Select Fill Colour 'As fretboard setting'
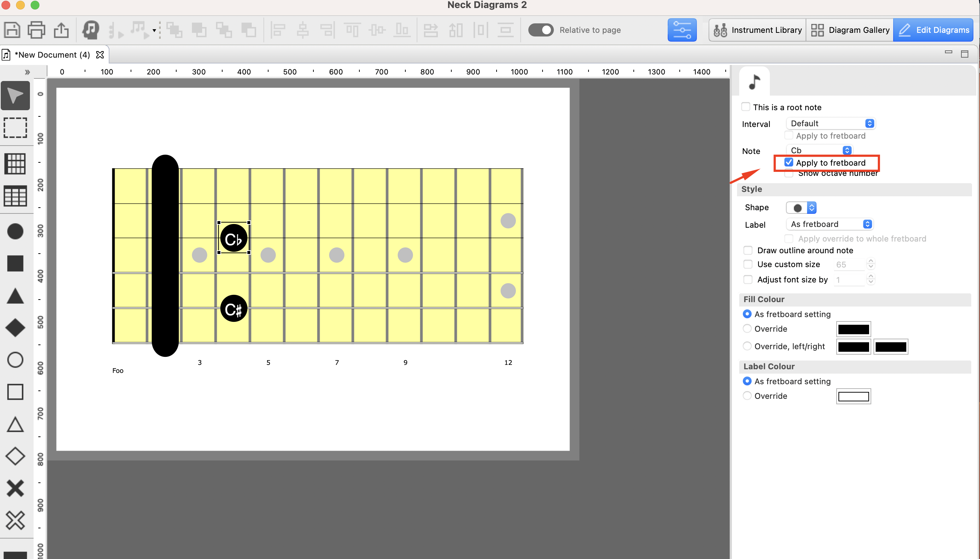This screenshot has width=980, height=559. coord(747,314)
